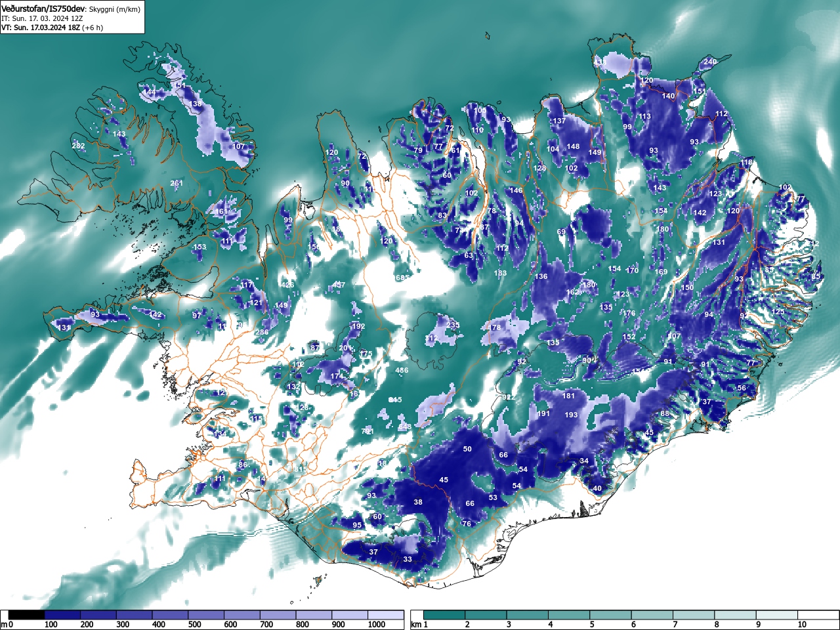Viewport: 840px width, 630px height.
Task: Select the map value 261
Action: coord(177,183)
